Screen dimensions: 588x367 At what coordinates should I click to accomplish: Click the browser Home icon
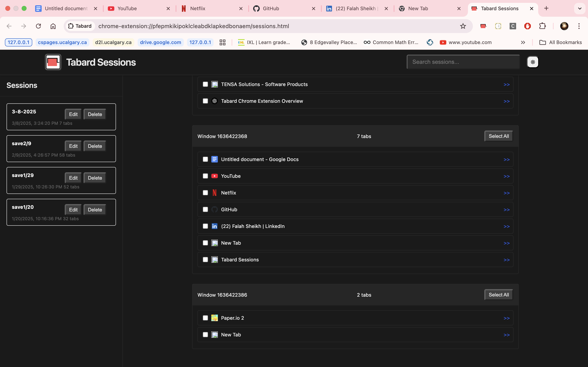coord(53,26)
